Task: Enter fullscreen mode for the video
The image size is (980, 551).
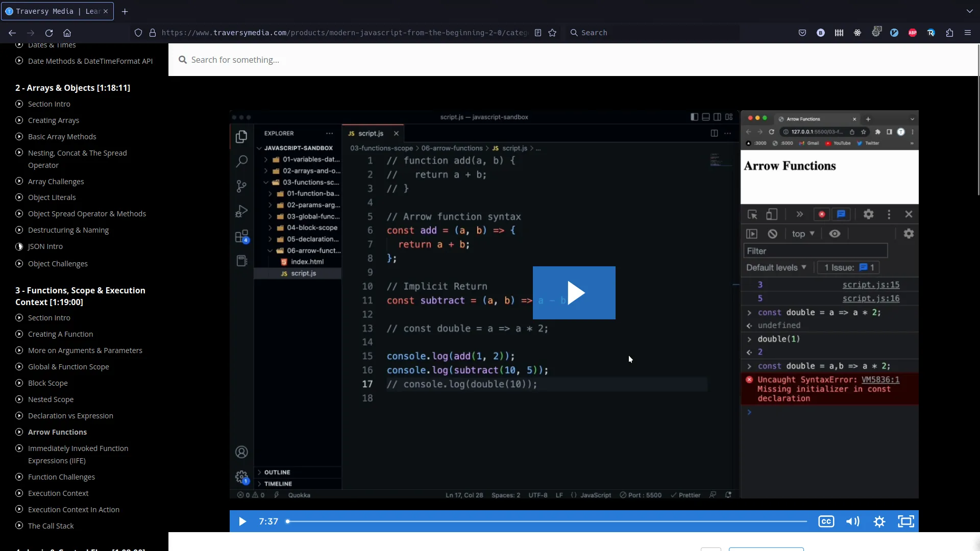Action: 905,521
